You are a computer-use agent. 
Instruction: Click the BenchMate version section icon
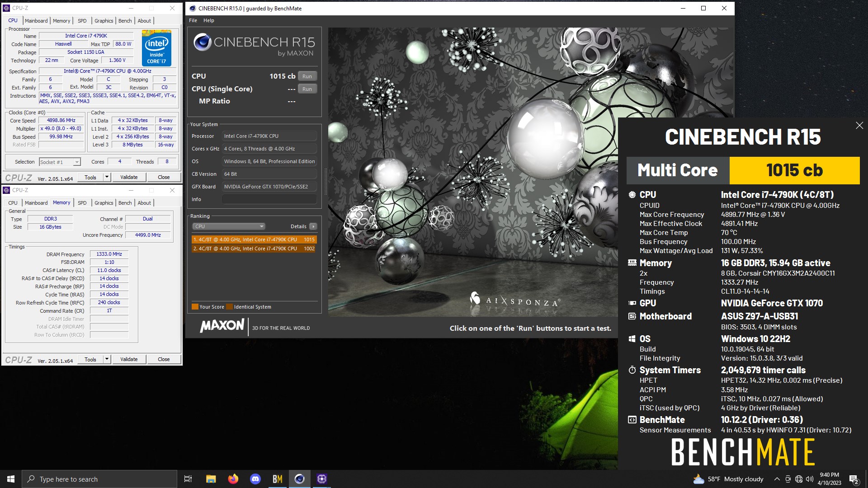(632, 420)
